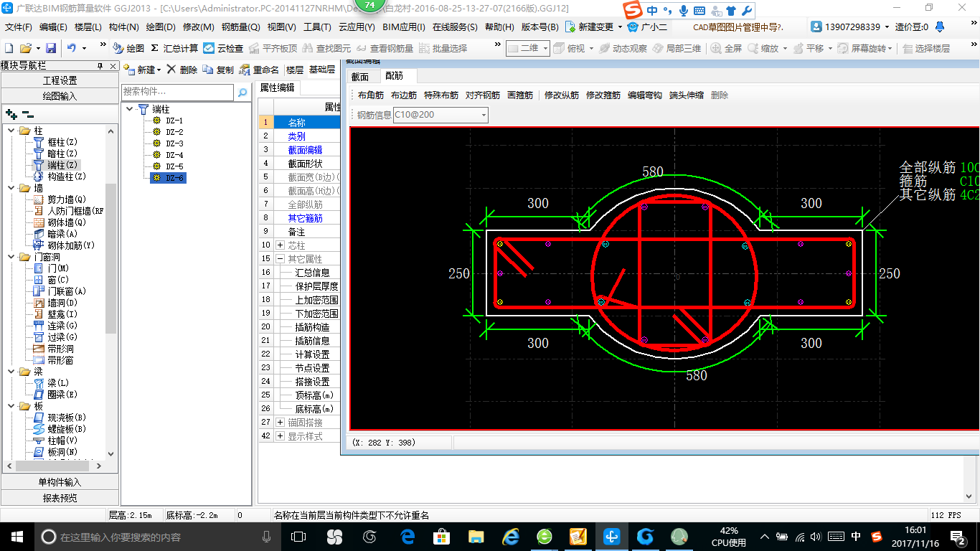
Task: Click 编辑弯钩 button
Action: coord(645,95)
